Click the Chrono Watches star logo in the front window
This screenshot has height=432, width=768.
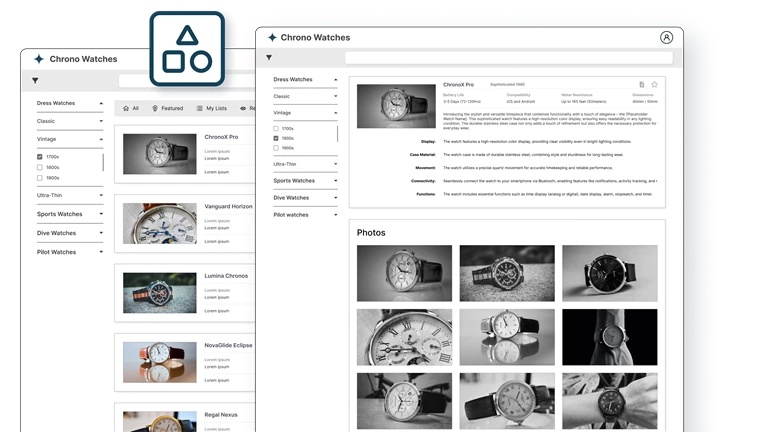point(271,38)
